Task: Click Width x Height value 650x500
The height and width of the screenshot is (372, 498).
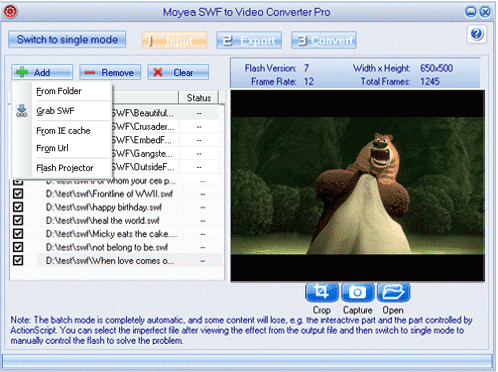Action: click(x=436, y=68)
